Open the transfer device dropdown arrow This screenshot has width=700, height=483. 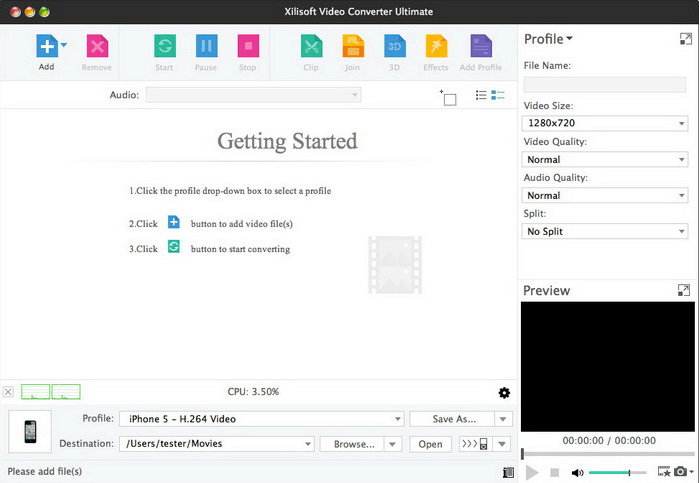click(x=502, y=444)
